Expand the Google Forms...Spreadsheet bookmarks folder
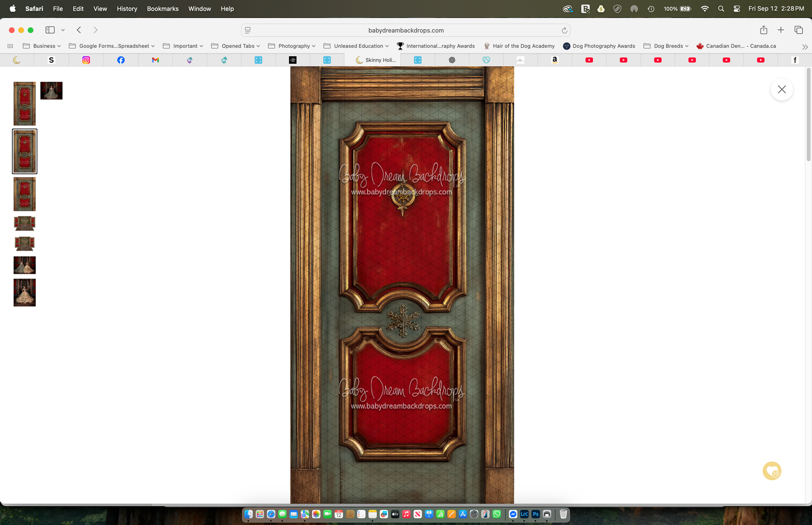Image resolution: width=812 pixels, height=525 pixels. pos(112,46)
